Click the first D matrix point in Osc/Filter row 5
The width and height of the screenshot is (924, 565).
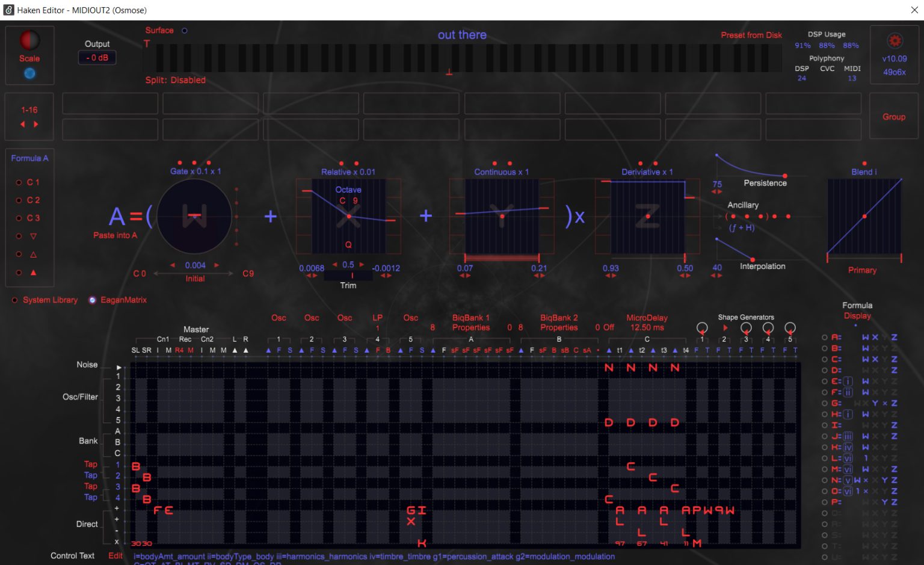click(609, 422)
